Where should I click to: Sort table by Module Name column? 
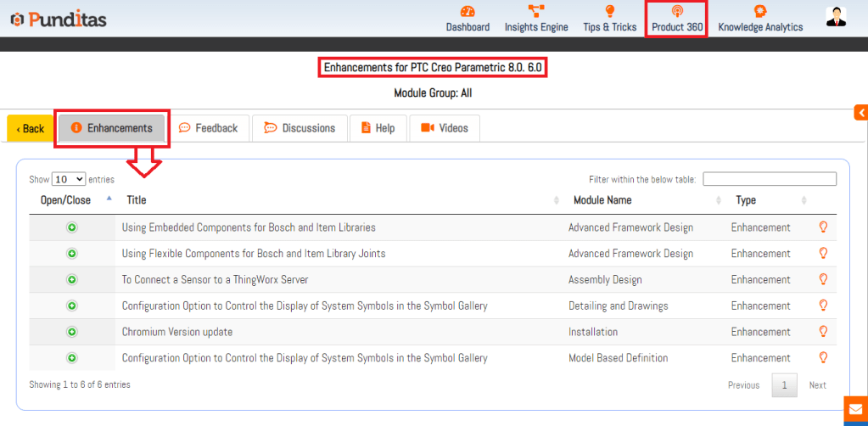(602, 200)
